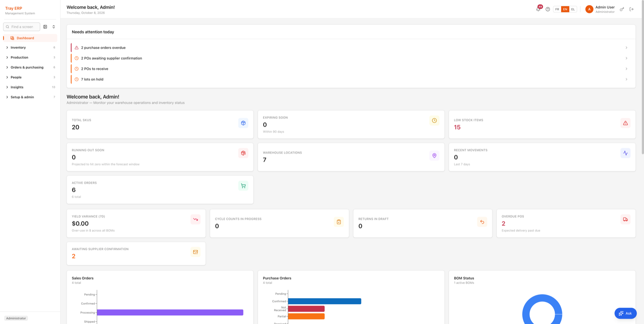644x324 pixels.
Task: Click the Low Stock Items warning icon
Action: point(626,123)
